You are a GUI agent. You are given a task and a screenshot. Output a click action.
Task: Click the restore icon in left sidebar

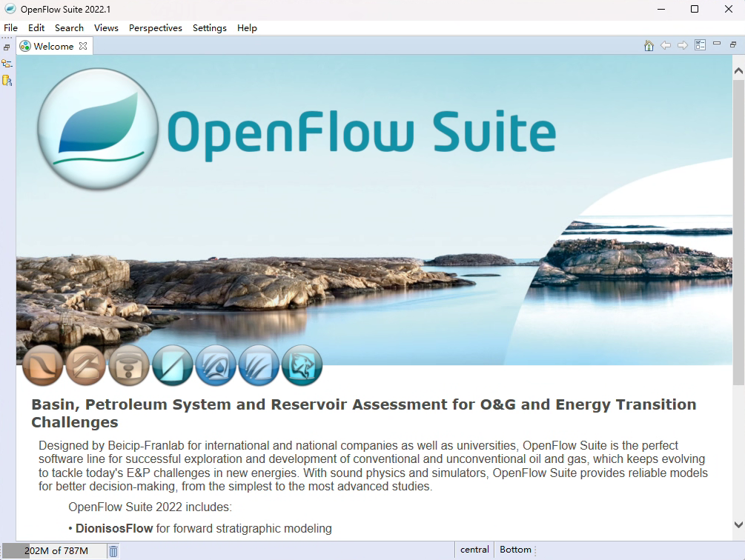tap(7, 47)
